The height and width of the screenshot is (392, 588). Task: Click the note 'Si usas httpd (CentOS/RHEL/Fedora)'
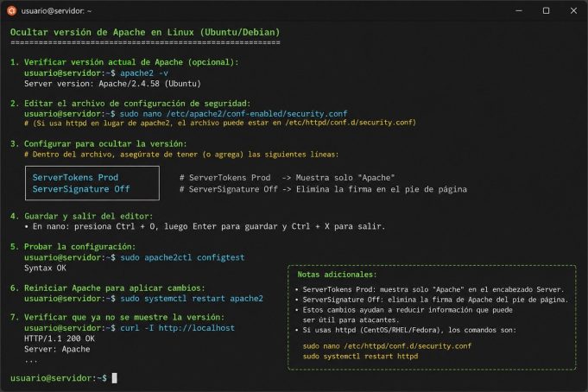coord(406,330)
